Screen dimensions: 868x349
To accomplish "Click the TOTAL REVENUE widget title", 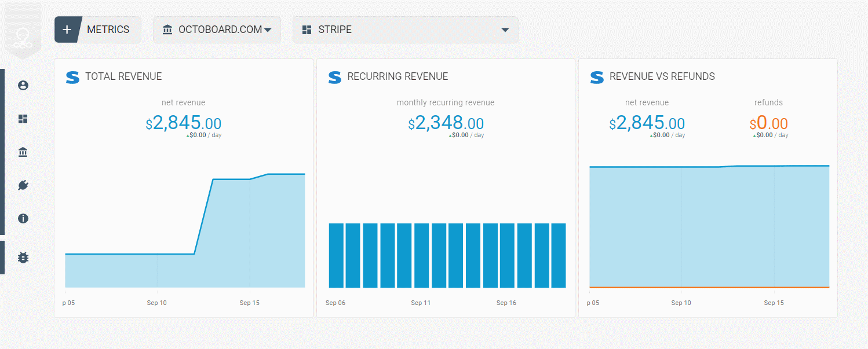I will (x=123, y=76).
